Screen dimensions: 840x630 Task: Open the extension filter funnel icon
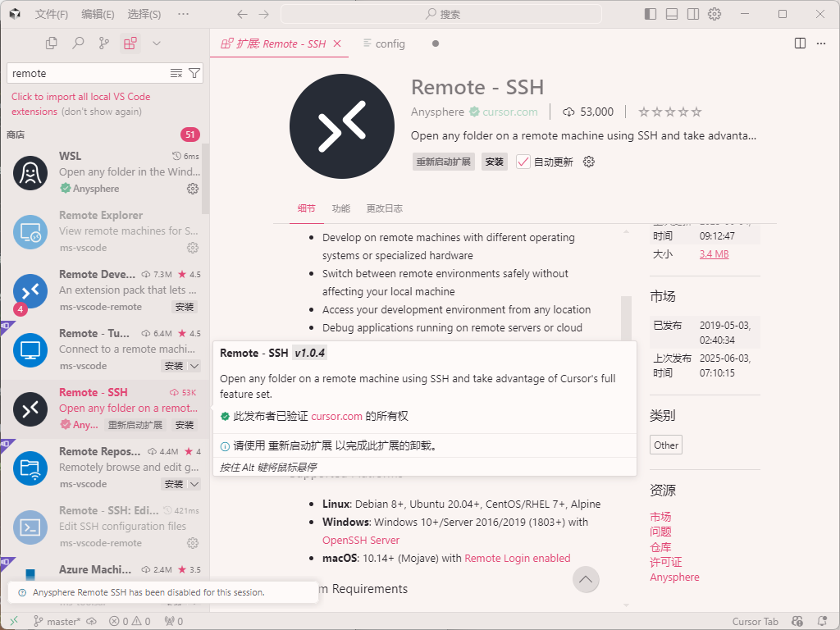click(194, 73)
